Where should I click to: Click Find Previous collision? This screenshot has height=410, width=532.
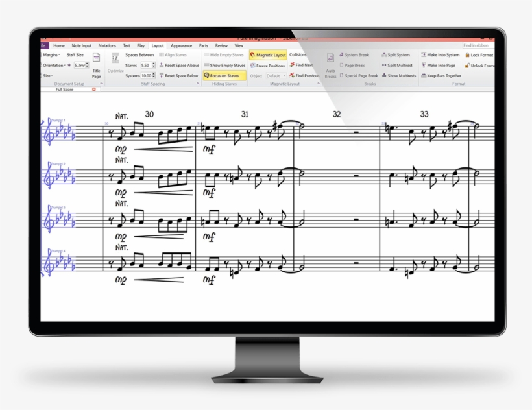coord(304,76)
